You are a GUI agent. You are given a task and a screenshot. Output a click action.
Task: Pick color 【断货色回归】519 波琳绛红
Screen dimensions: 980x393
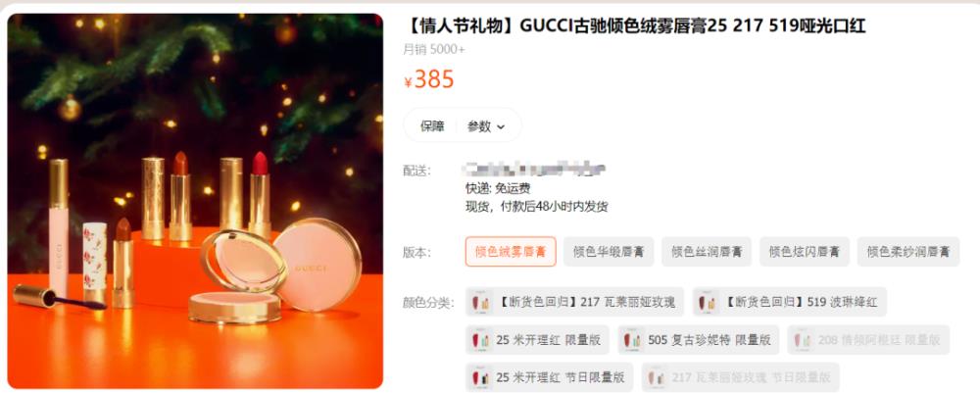point(789,303)
